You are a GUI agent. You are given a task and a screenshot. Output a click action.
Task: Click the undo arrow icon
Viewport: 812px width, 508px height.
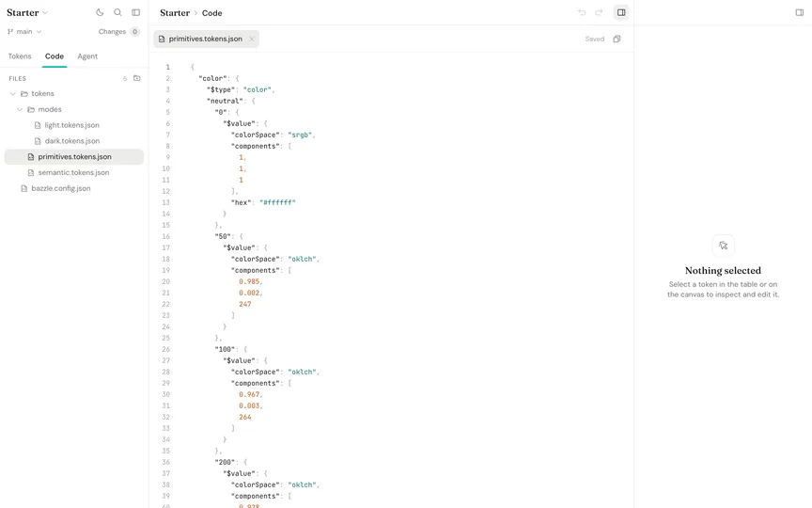(582, 12)
